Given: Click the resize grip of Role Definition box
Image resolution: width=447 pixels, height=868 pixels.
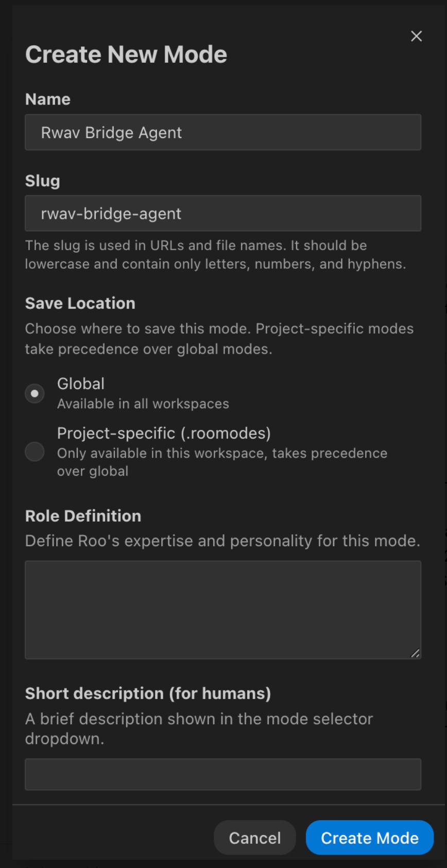Looking at the screenshot, I should [x=417, y=654].
